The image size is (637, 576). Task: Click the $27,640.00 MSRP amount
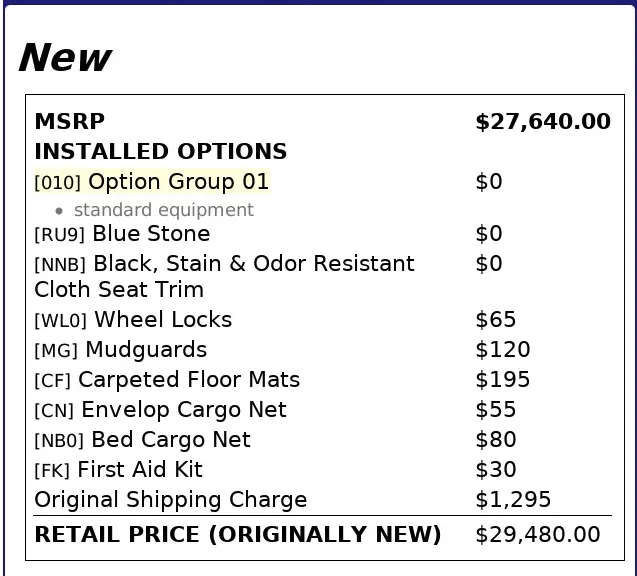click(542, 122)
